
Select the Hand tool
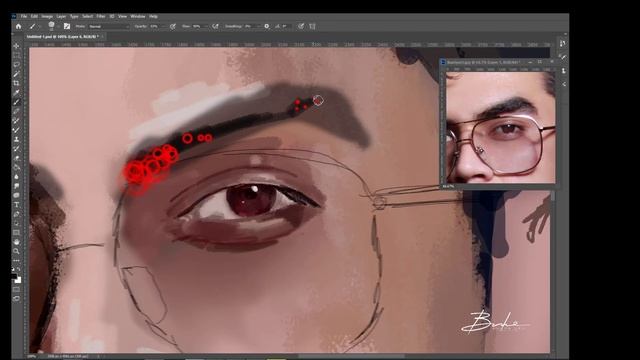[x=16, y=242]
